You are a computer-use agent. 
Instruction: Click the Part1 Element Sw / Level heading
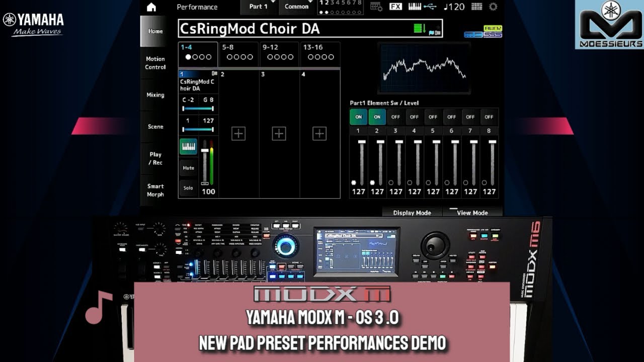[x=384, y=103]
